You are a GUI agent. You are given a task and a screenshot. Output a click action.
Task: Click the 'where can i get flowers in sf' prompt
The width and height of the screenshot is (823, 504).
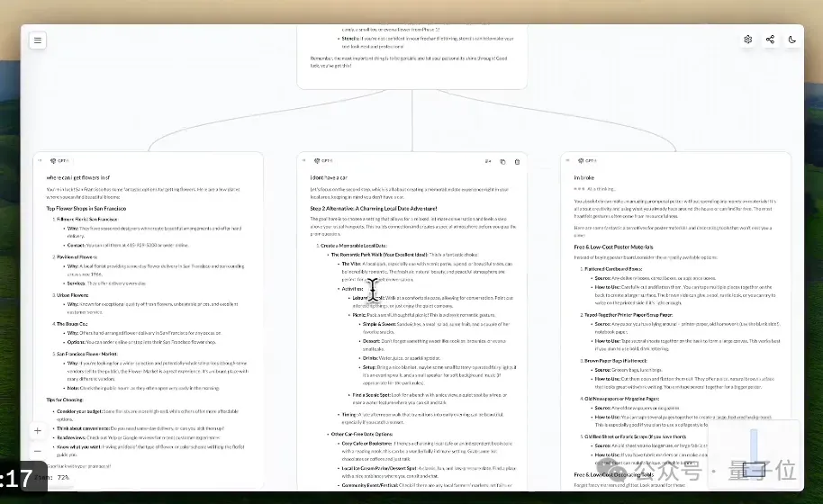(78, 178)
